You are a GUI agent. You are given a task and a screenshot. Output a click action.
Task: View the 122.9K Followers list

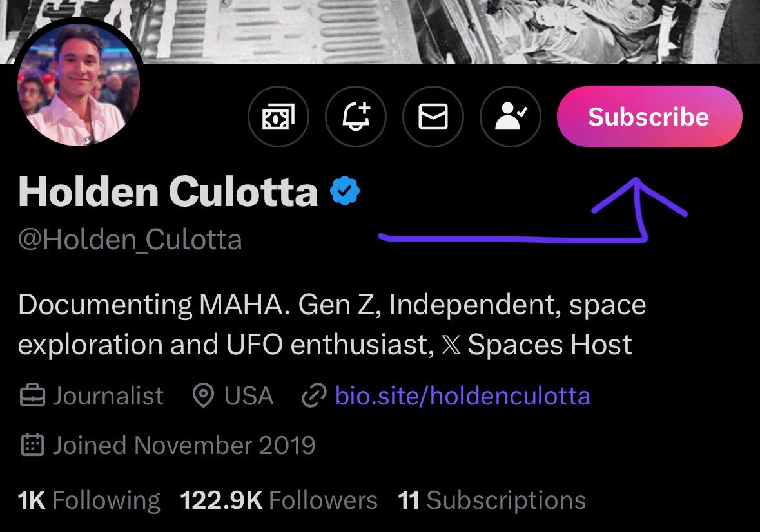click(x=278, y=500)
